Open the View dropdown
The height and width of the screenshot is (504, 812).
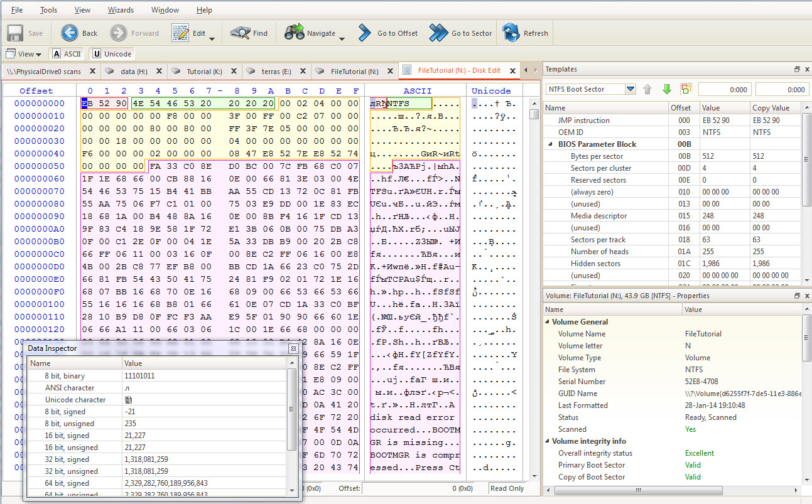(x=23, y=54)
